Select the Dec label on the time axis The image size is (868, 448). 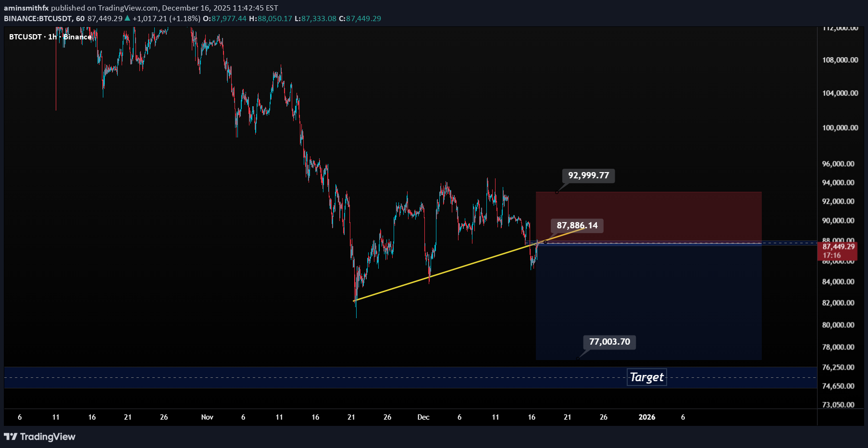[x=423, y=417]
